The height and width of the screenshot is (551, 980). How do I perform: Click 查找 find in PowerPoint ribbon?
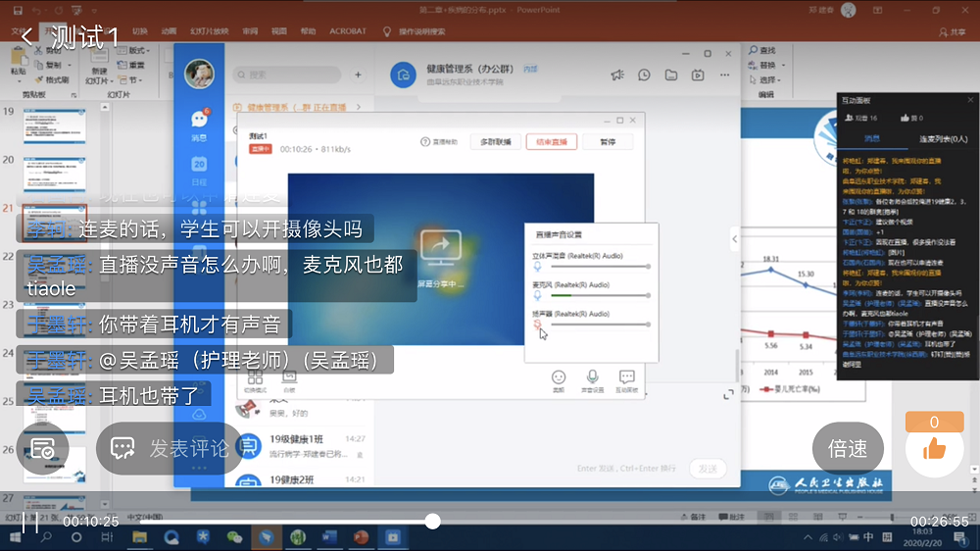click(762, 50)
